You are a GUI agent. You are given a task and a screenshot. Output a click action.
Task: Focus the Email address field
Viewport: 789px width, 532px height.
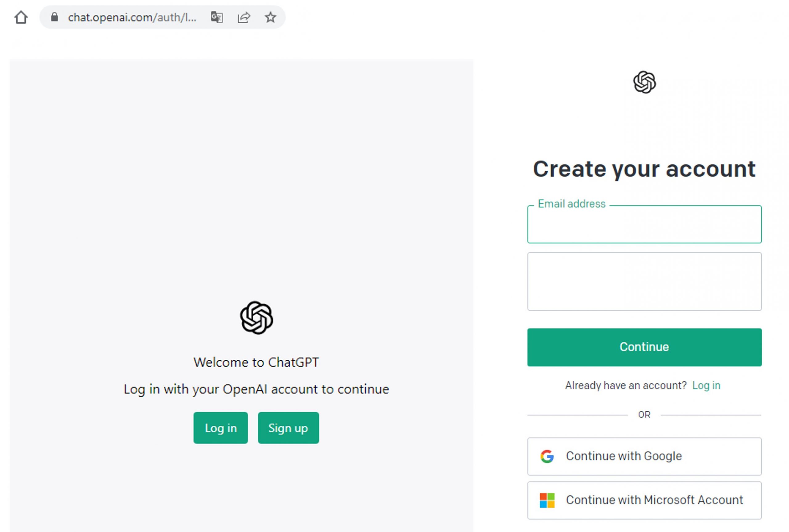(x=644, y=225)
